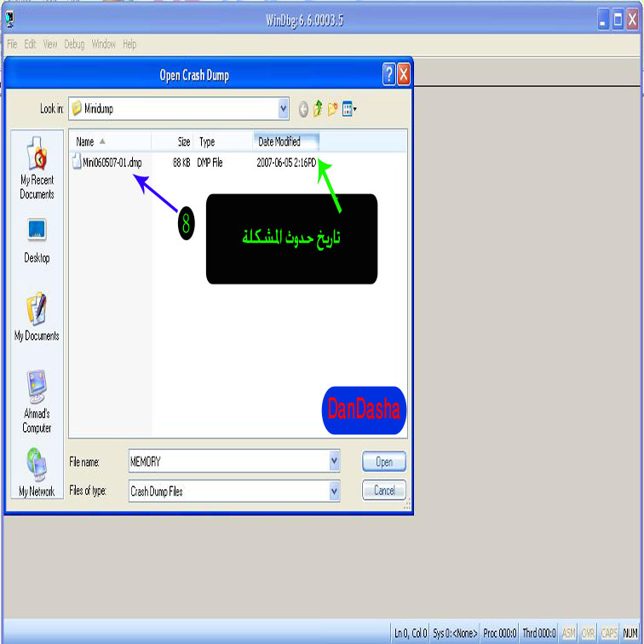This screenshot has width=644, height=644.
Task: Click the NUM status bar indicator
Action: (x=630, y=633)
